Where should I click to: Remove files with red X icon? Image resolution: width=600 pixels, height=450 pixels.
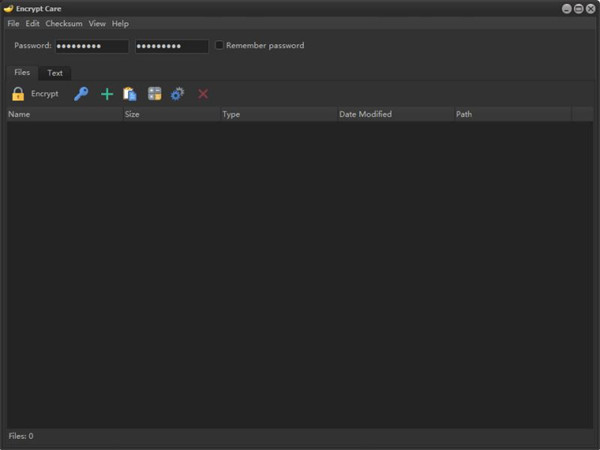(x=203, y=94)
